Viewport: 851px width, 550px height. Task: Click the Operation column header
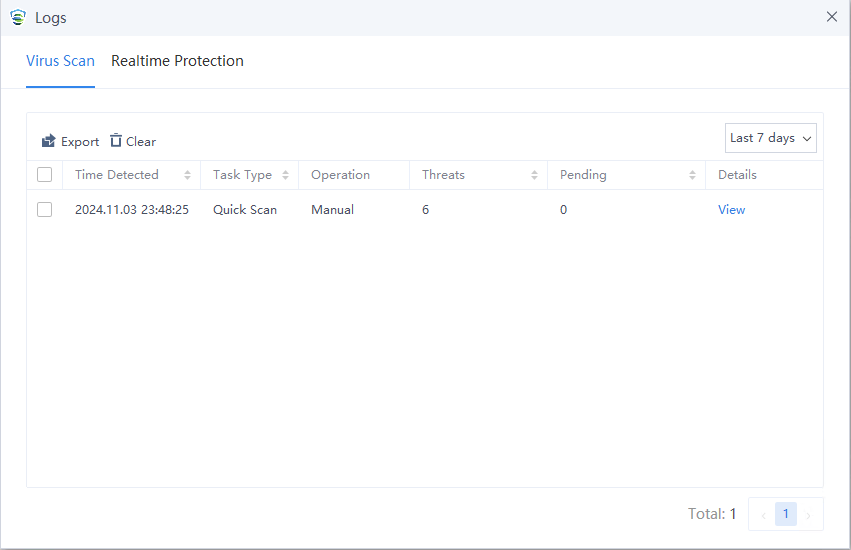click(x=340, y=175)
